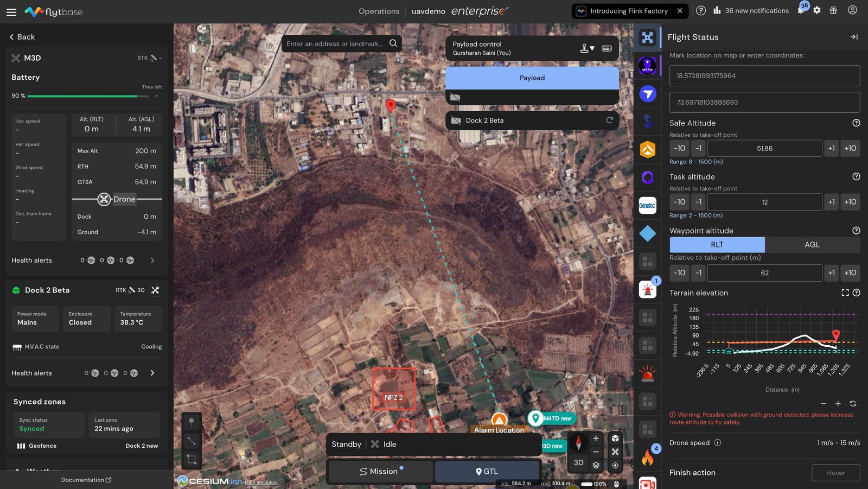Zoom in on the map

[x=596, y=439]
